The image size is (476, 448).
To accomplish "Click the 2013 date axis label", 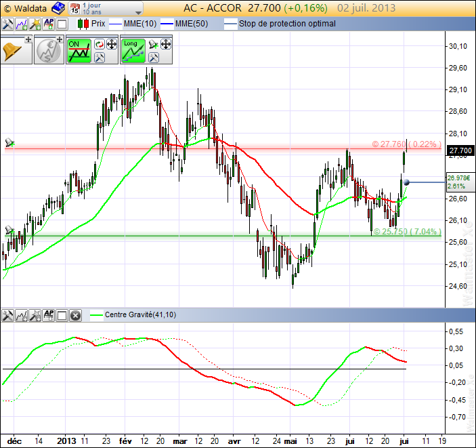I will click(66, 441).
